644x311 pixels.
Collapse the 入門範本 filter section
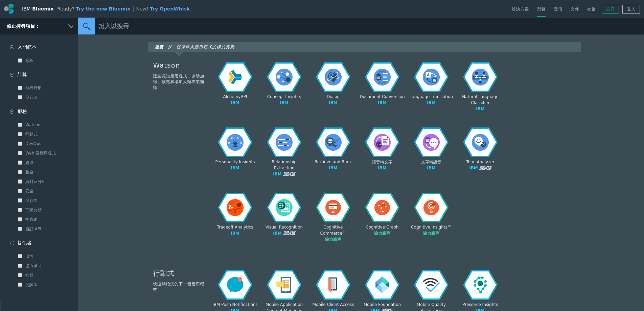click(x=12, y=47)
